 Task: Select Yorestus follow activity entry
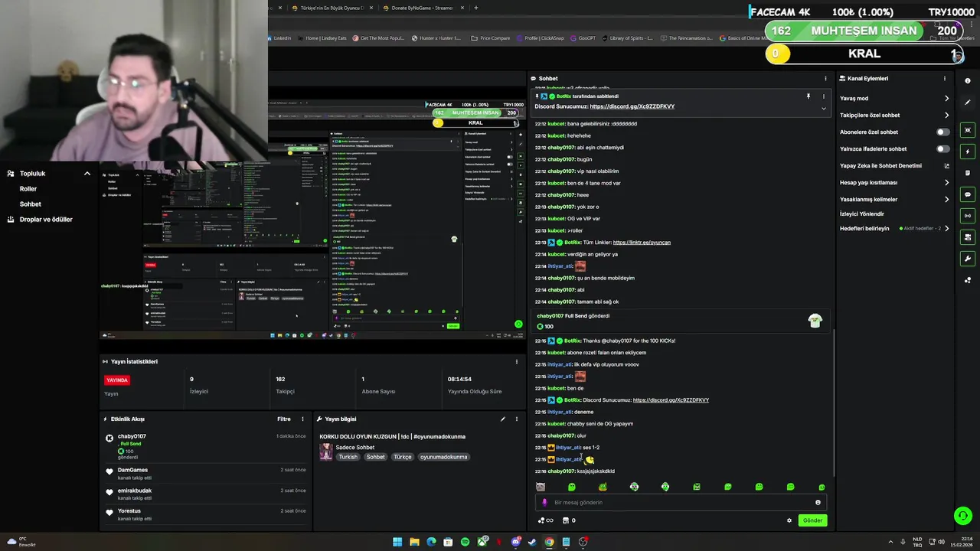206,514
